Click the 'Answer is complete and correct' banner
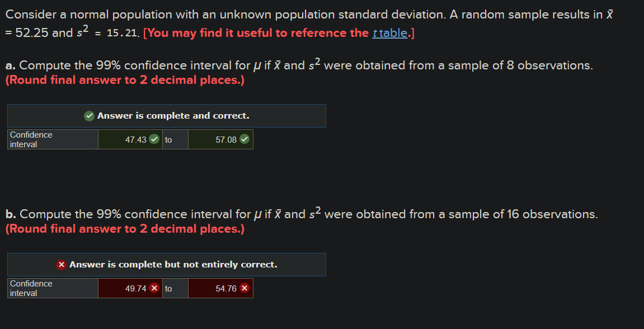 [166, 116]
